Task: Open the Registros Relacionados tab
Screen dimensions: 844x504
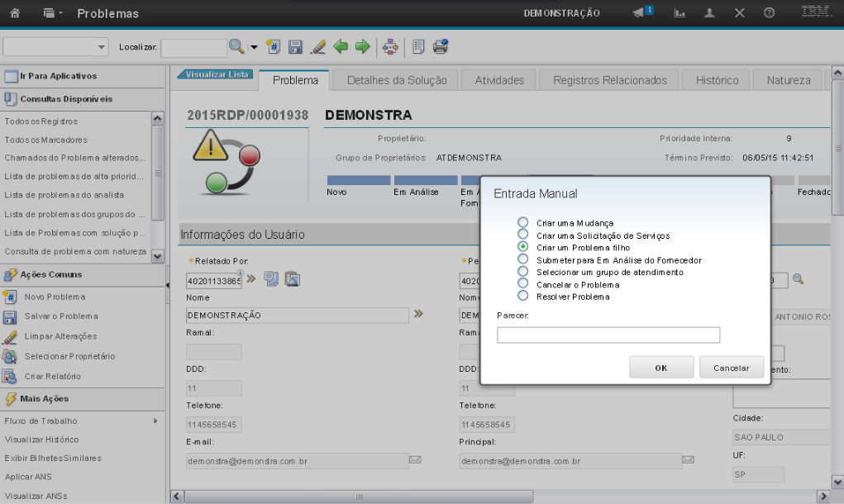Action: pos(610,80)
